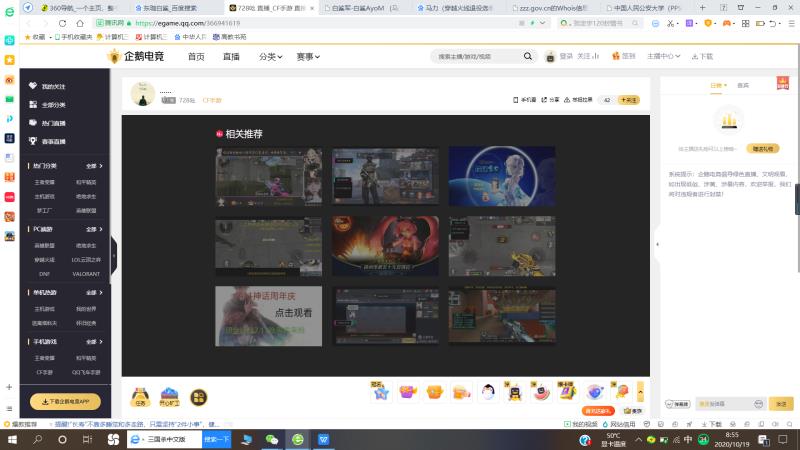Open new browser tab with plus

pyautogui.click(x=703, y=8)
